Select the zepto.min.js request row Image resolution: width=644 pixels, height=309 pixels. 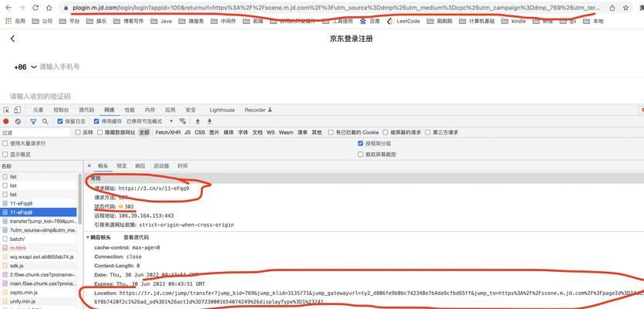click(39, 292)
